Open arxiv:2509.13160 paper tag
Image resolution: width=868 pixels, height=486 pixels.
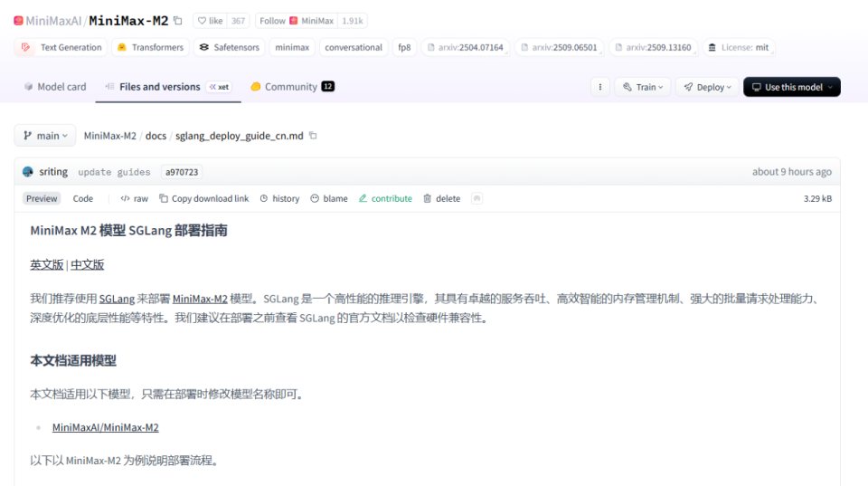[653, 47]
